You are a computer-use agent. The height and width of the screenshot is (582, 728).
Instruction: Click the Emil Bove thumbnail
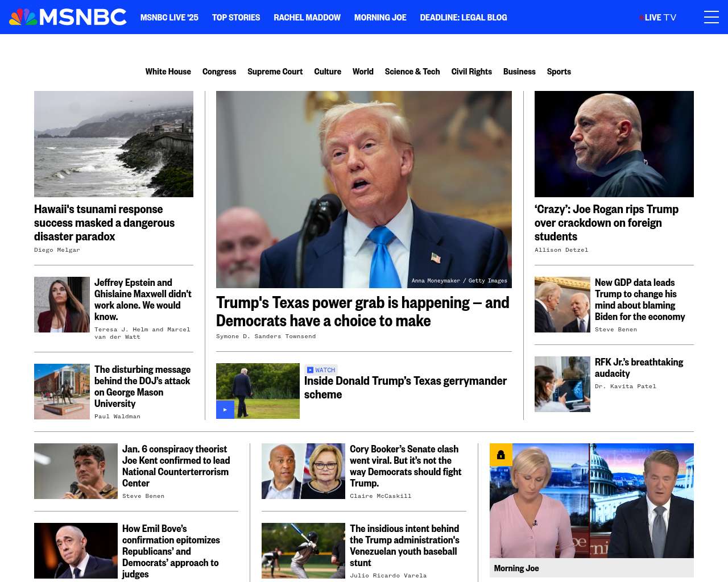[76, 551]
